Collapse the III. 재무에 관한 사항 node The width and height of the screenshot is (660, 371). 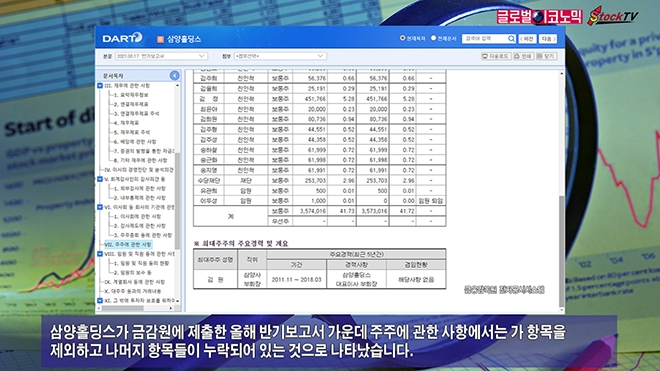[x=100, y=85]
